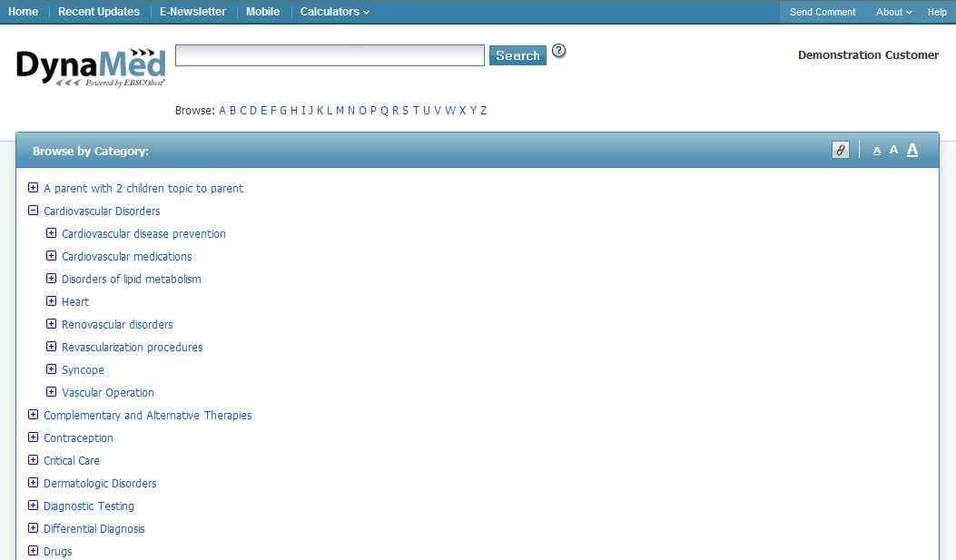This screenshot has height=560, width=956.
Task: Click the DynaMed logo
Action: click(91, 67)
